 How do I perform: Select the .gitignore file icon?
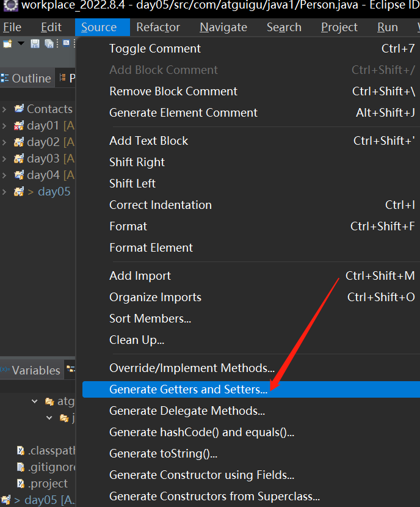pyautogui.click(x=21, y=467)
